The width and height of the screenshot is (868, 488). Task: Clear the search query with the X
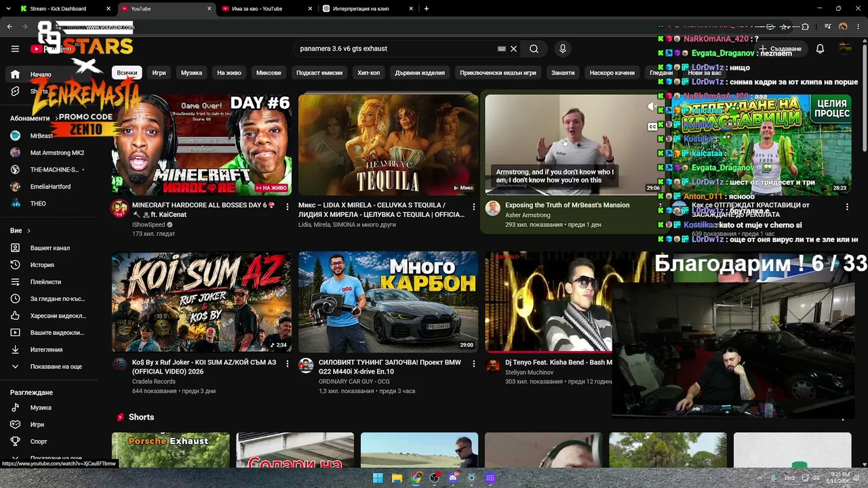pos(513,49)
